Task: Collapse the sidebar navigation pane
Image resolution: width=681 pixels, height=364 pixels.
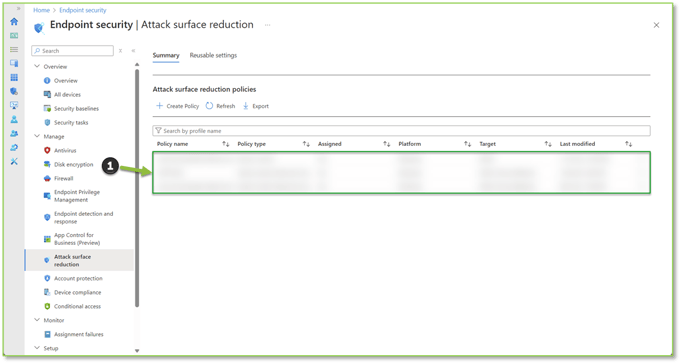Action: (133, 51)
